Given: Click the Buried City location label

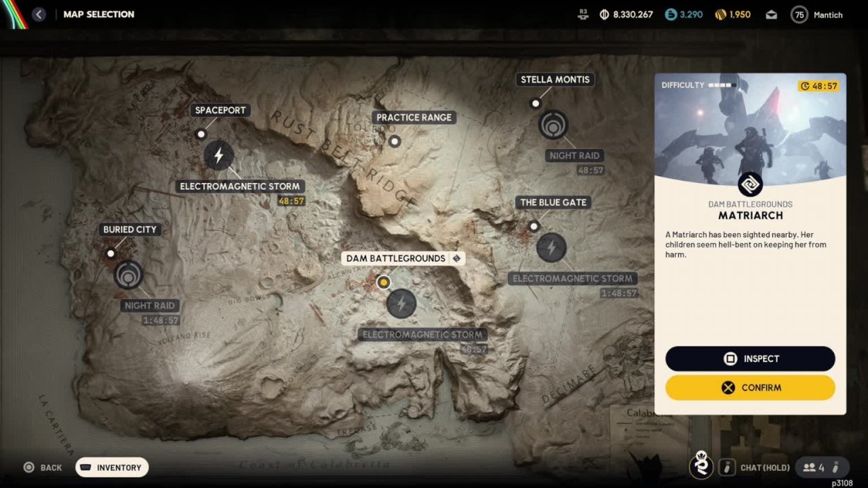Looking at the screenshot, I should [130, 229].
